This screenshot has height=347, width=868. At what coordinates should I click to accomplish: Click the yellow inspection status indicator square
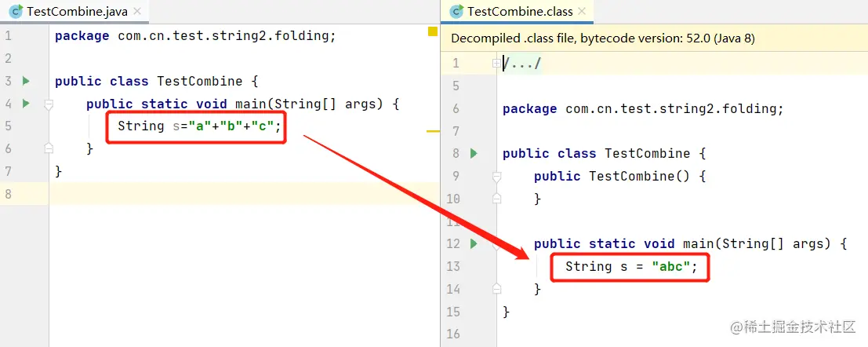click(432, 31)
